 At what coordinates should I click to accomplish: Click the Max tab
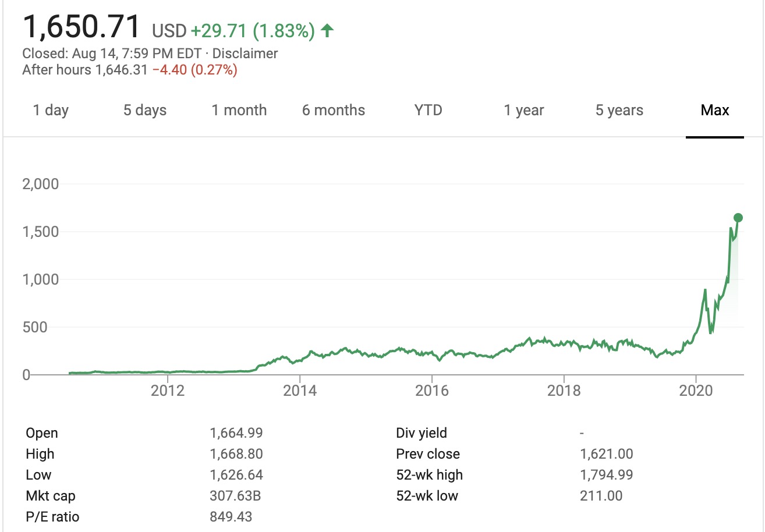tap(715, 110)
